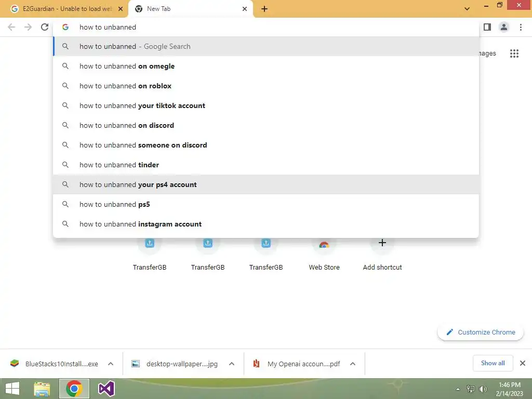Click Show all downloads button
This screenshot has width=532, height=399.
(x=493, y=363)
